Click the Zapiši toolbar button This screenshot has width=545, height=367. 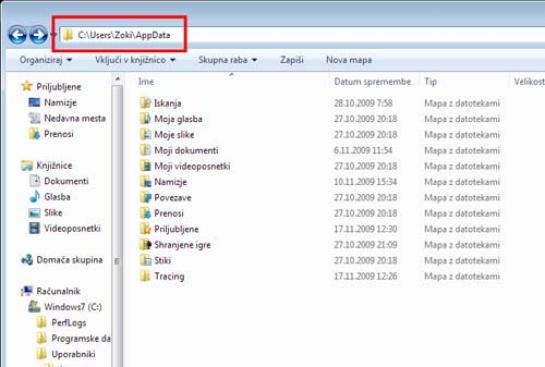292,60
